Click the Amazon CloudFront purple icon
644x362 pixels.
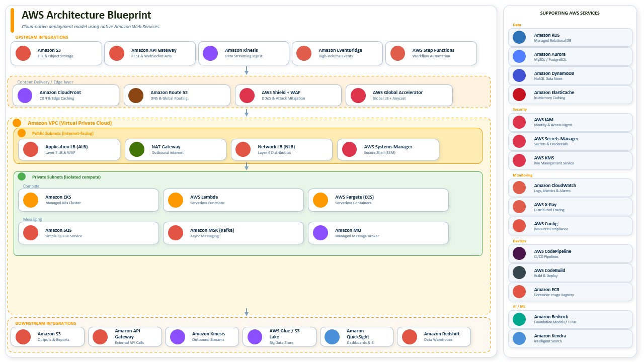[x=25, y=96]
